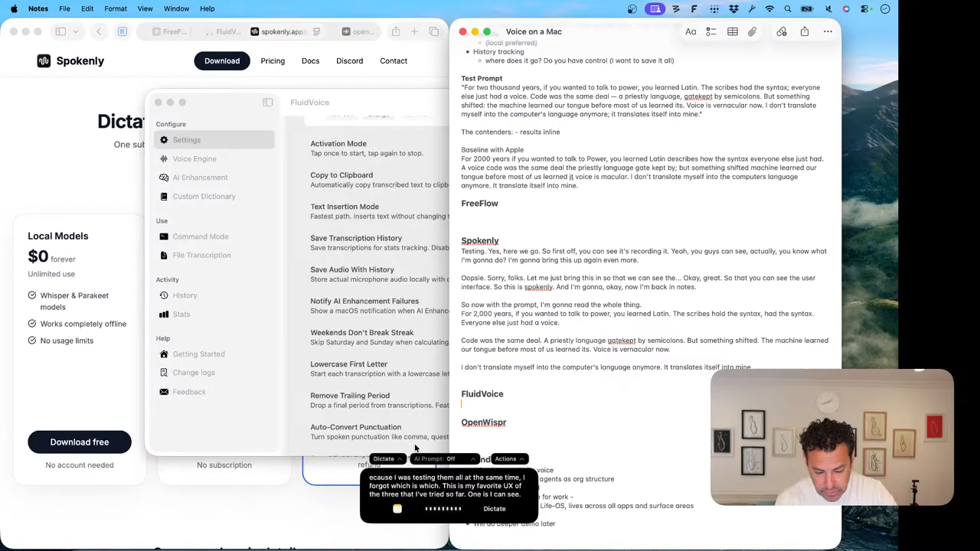Open the Contact link

point(394,60)
